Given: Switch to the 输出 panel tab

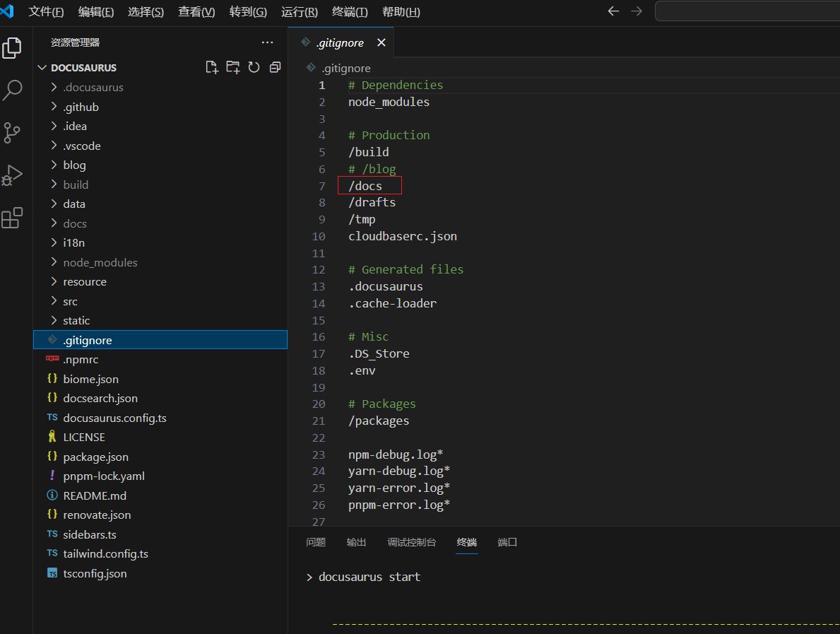Looking at the screenshot, I should click(356, 542).
